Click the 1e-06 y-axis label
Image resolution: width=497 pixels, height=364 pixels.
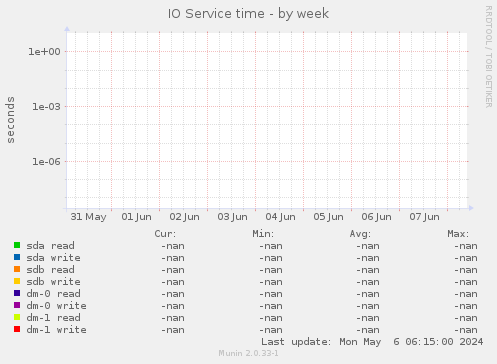coord(46,162)
